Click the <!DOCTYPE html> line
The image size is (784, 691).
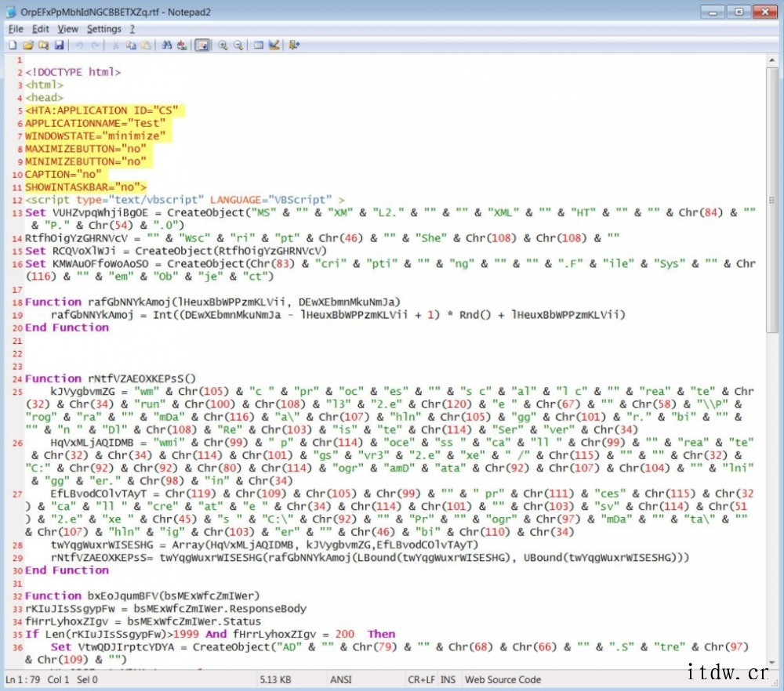(73, 72)
